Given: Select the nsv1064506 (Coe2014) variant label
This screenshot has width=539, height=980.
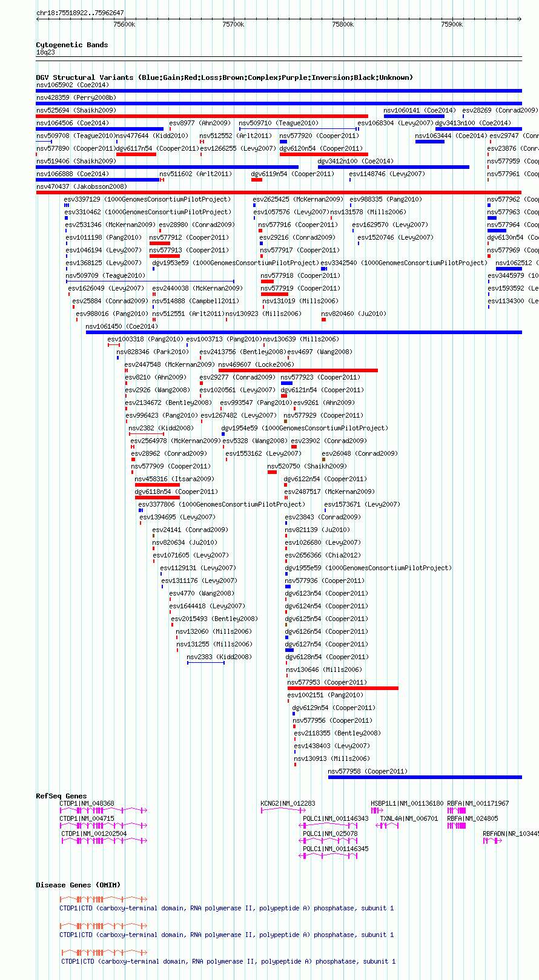Looking at the screenshot, I should pyautogui.click(x=72, y=123).
